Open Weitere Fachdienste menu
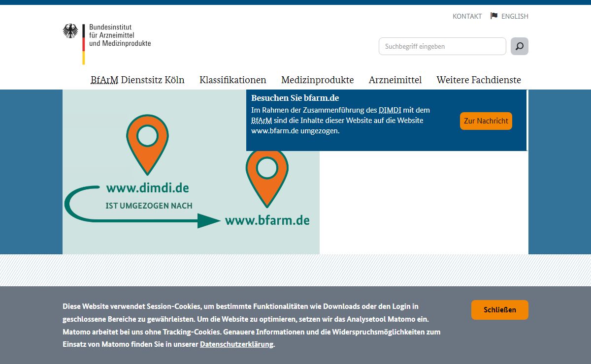591x364 pixels. point(479,80)
